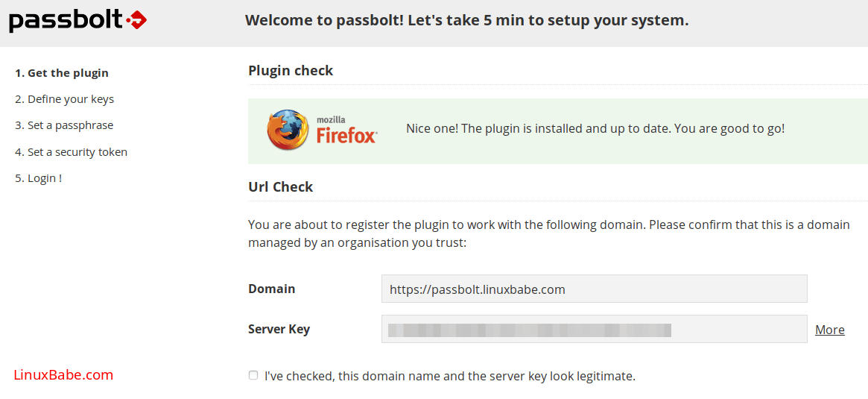Click the Plugin check heading
868x399 pixels.
tap(291, 71)
